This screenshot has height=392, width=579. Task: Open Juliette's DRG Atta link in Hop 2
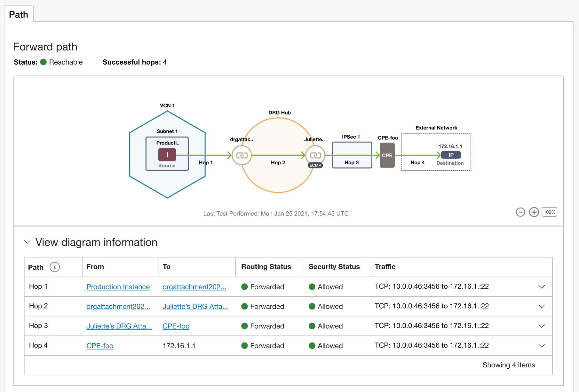pyautogui.click(x=195, y=306)
